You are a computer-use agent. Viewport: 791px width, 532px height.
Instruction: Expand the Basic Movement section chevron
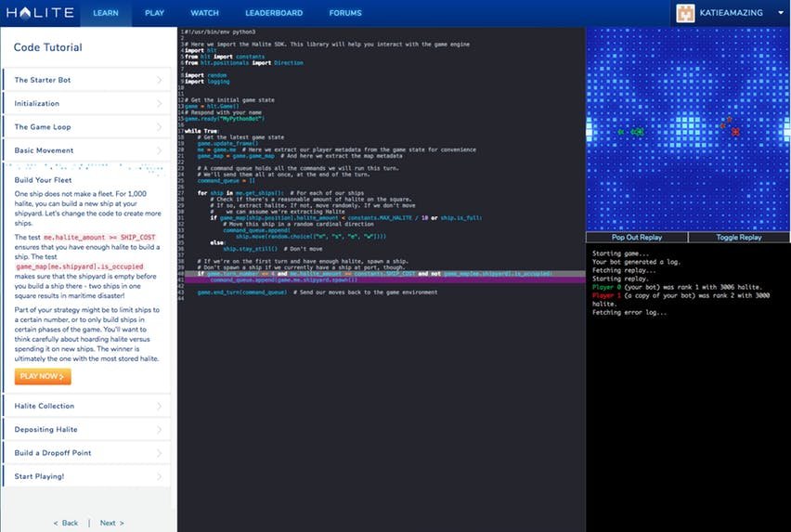160,150
